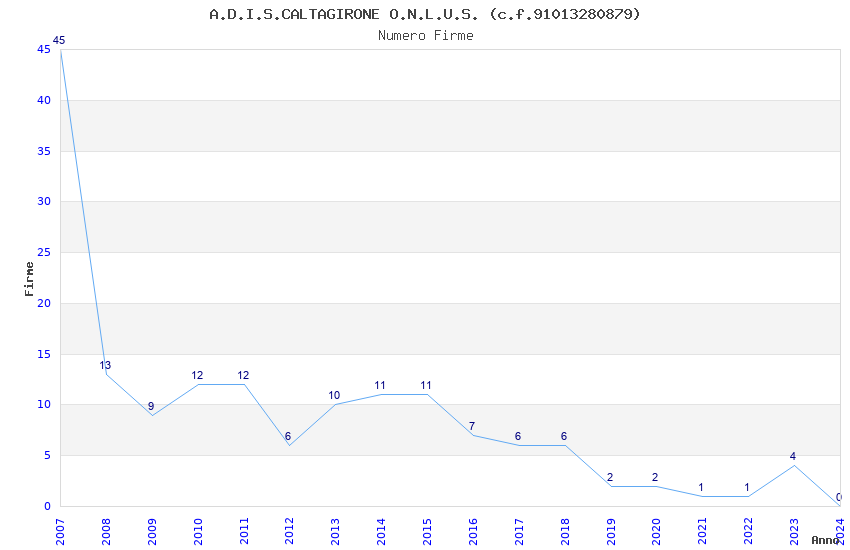The height and width of the screenshot is (550, 850).
Task: Click the y-axis tick value 15
Action: point(44,354)
